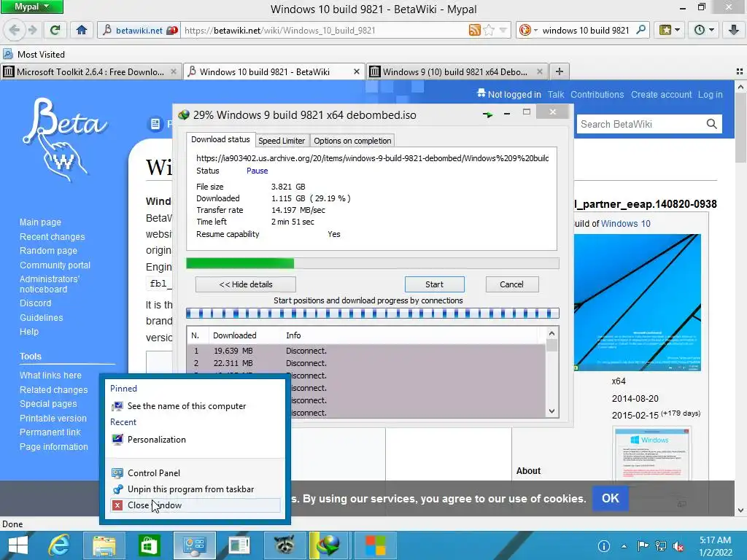The width and height of the screenshot is (747, 560).
Task: Click the browser Forward arrow button
Action: pos(32,30)
